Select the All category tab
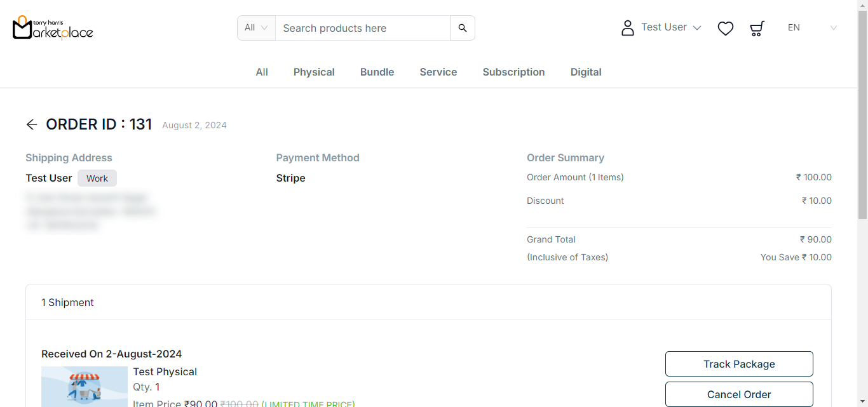 tap(262, 72)
